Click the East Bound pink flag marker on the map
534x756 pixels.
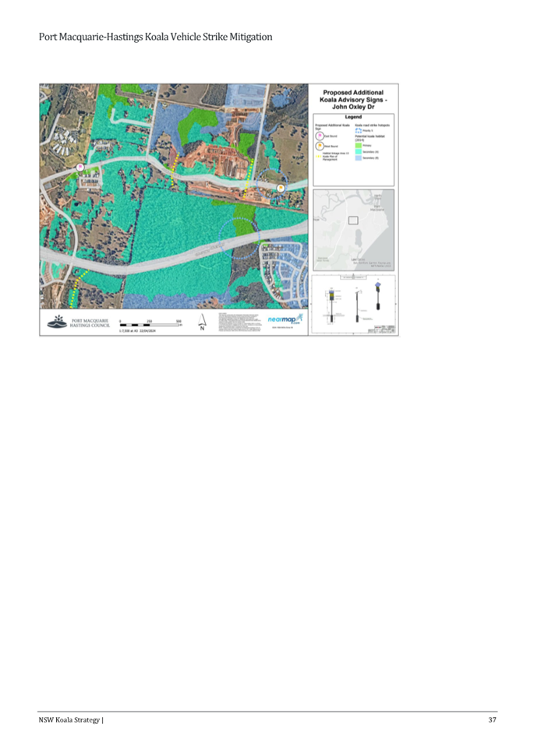(x=80, y=168)
